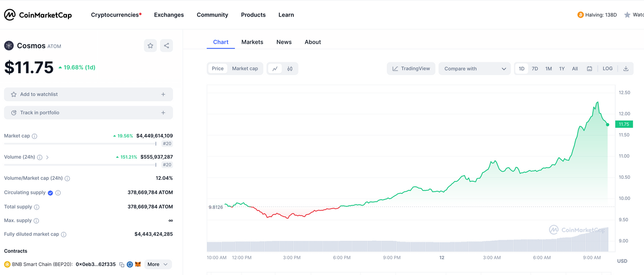Viewport: 644px width, 275px height.
Task: Click the verified badge beside Circulating supply
Action: pyautogui.click(x=50, y=193)
